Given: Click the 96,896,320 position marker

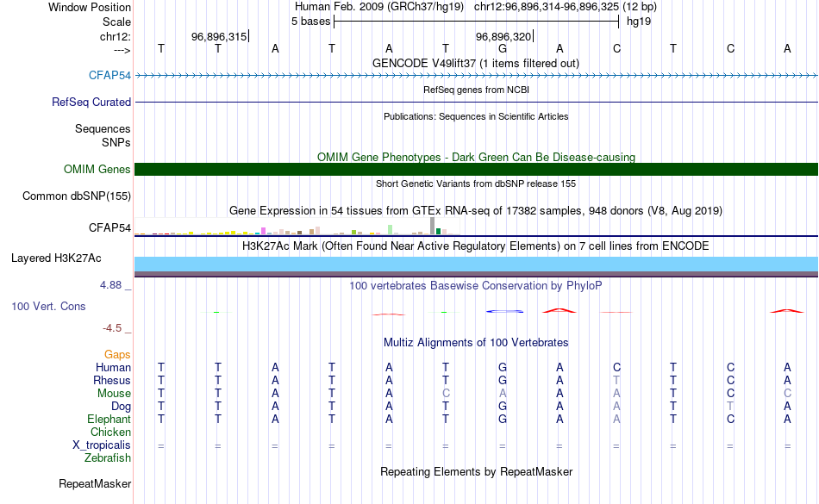Looking at the screenshot, I should pyautogui.click(x=504, y=36).
